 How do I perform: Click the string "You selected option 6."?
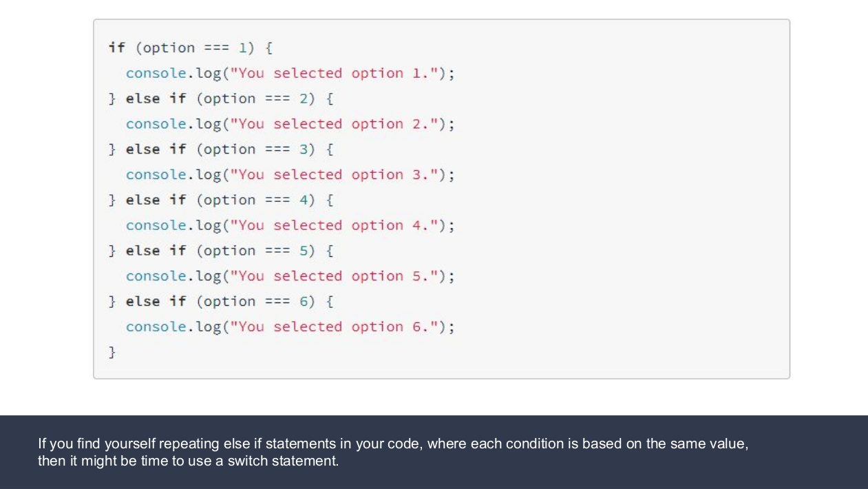coord(337,327)
